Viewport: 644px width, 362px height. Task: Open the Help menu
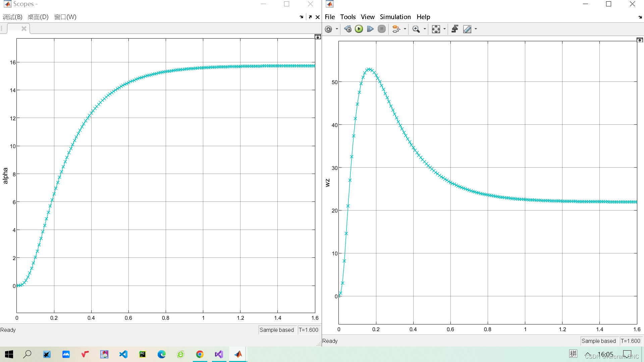(423, 17)
